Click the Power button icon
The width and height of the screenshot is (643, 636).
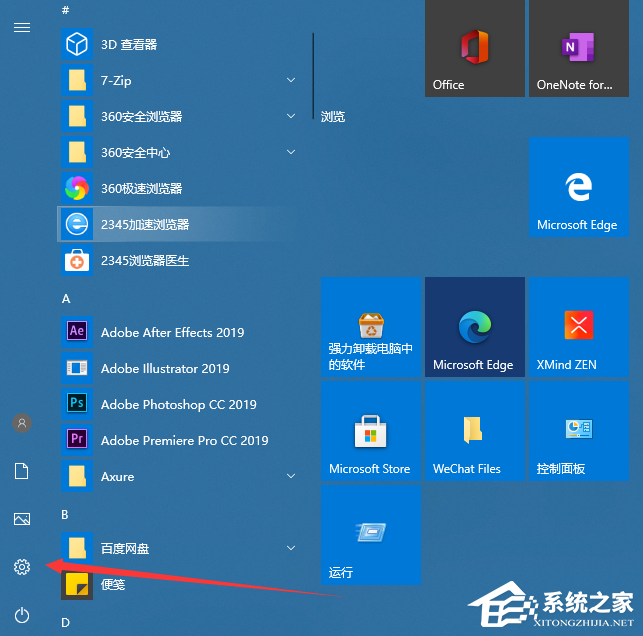click(x=22, y=615)
